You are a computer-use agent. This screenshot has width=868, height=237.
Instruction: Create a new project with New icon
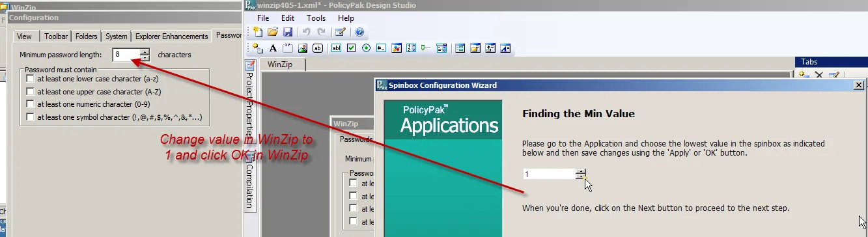point(258,32)
